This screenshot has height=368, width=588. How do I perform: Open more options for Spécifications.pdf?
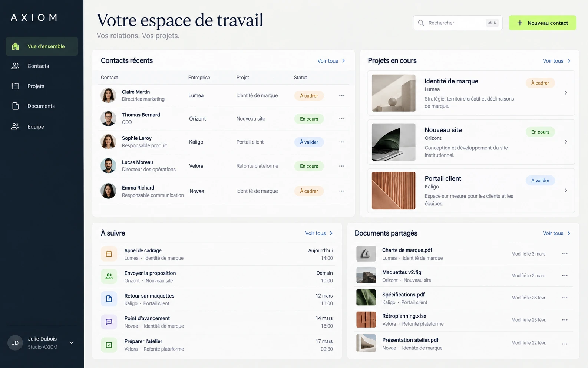coord(565,298)
